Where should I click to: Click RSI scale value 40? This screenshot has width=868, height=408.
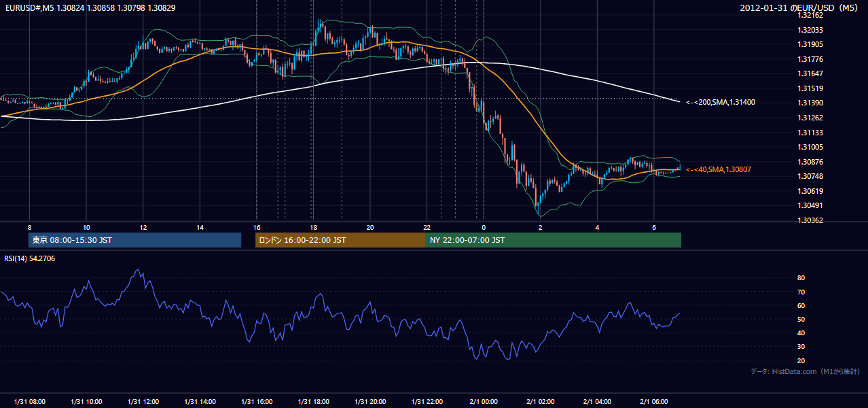click(x=801, y=333)
